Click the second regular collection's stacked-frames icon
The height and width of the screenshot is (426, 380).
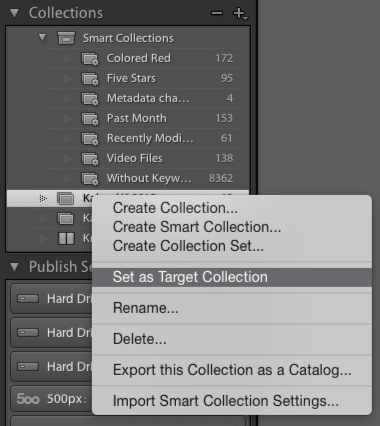click(x=66, y=219)
